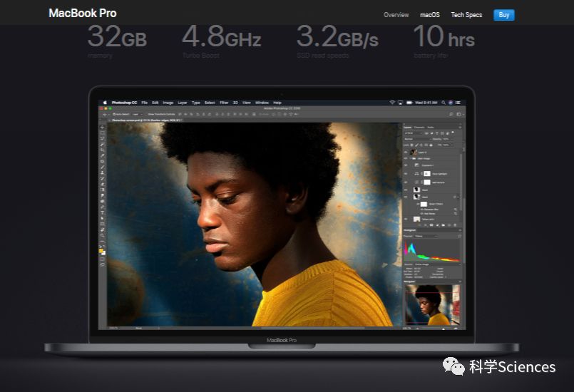Click the lock all padlock icon in Layers
574x392 pixels.
point(431,145)
